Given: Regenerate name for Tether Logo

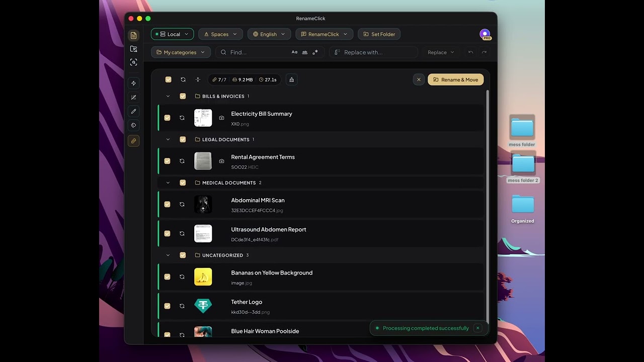Looking at the screenshot, I should click(182, 306).
